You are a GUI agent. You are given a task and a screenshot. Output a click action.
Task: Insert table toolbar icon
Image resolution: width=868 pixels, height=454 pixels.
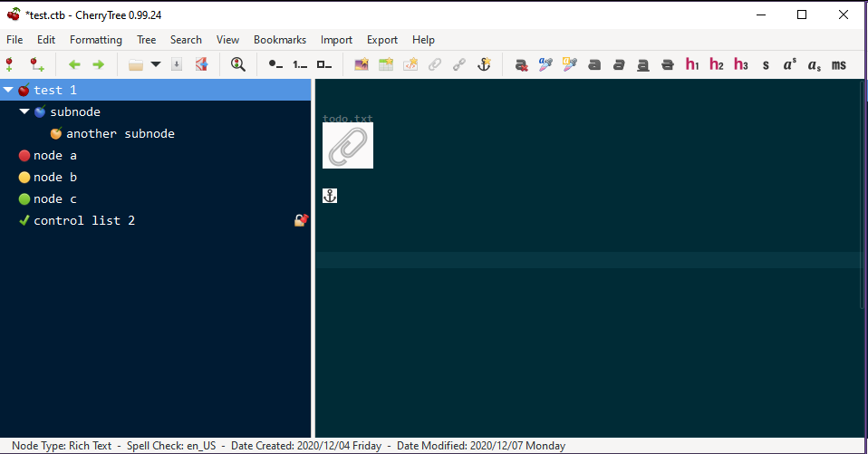pyautogui.click(x=386, y=64)
